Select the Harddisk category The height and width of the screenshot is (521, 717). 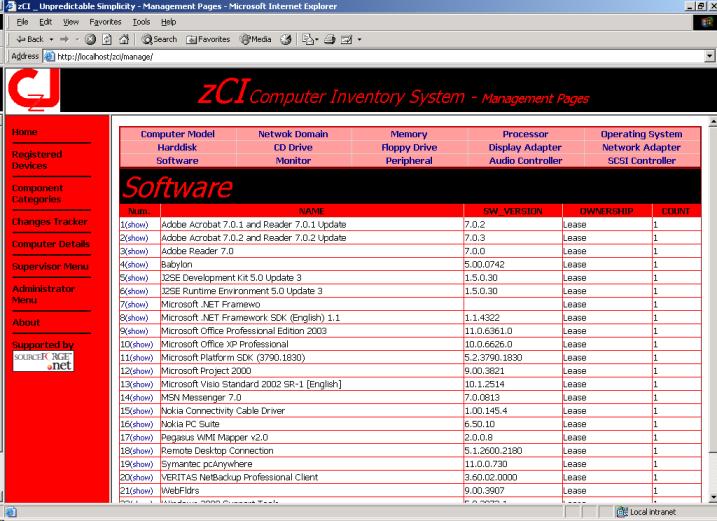click(x=177, y=147)
